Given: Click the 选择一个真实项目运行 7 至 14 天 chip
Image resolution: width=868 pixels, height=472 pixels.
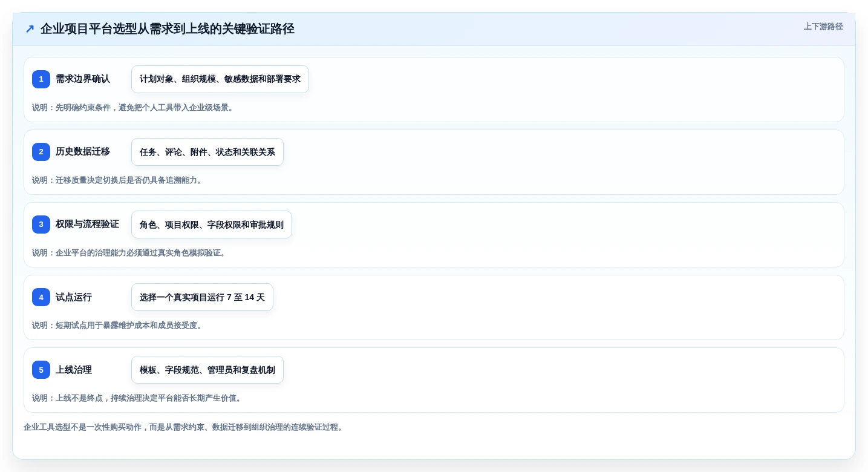Looking at the screenshot, I should 202,297.
